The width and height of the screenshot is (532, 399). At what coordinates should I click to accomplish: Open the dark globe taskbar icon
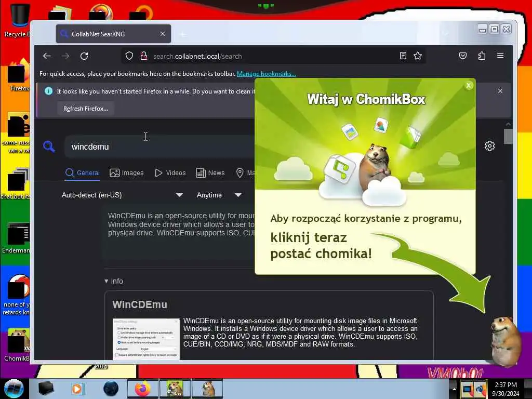(111, 389)
